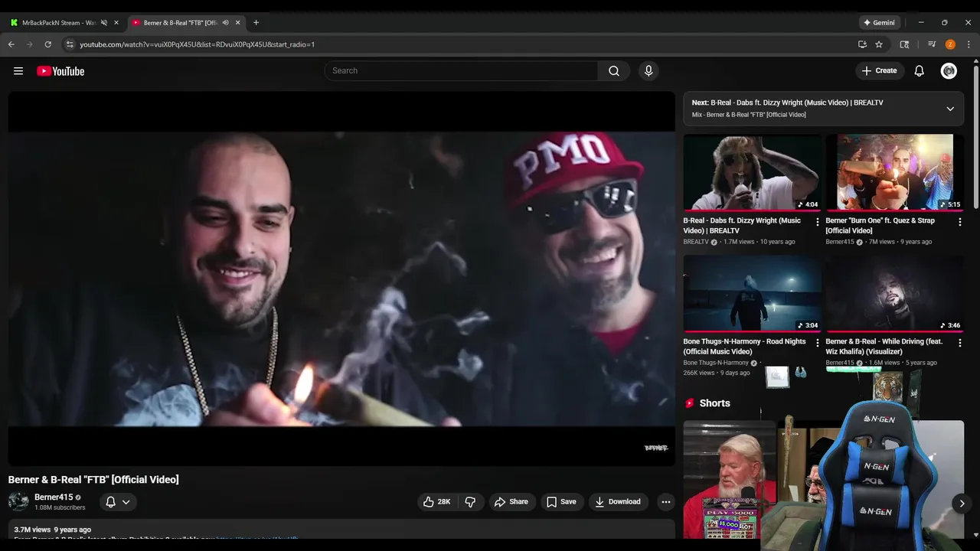Play While Driving visualizer thumbnail
The width and height of the screenshot is (980, 551).
pyautogui.click(x=895, y=293)
